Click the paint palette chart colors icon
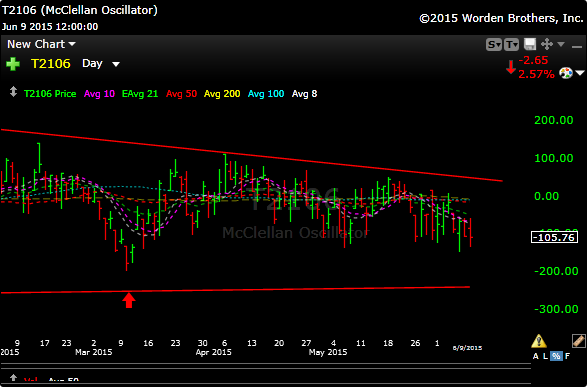Screen dimensions: 587x387 click(x=566, y=73)
